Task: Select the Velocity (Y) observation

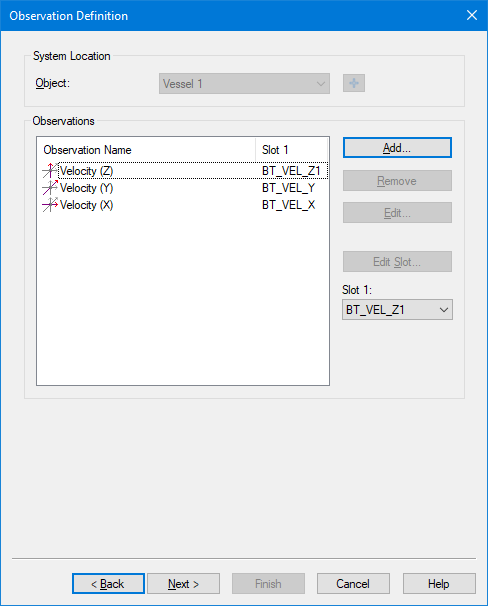Action: 185,188
